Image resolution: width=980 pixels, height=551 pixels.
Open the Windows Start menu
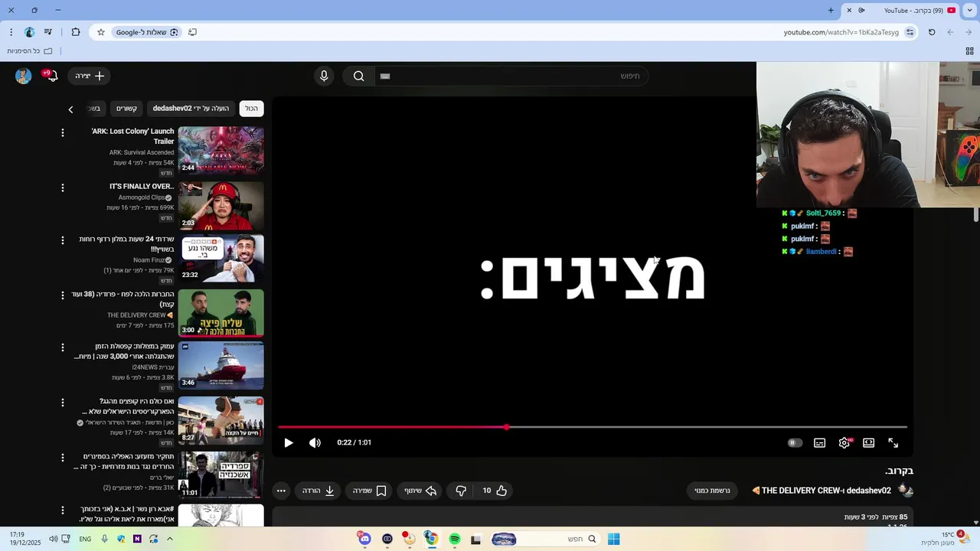coord(613,540)
